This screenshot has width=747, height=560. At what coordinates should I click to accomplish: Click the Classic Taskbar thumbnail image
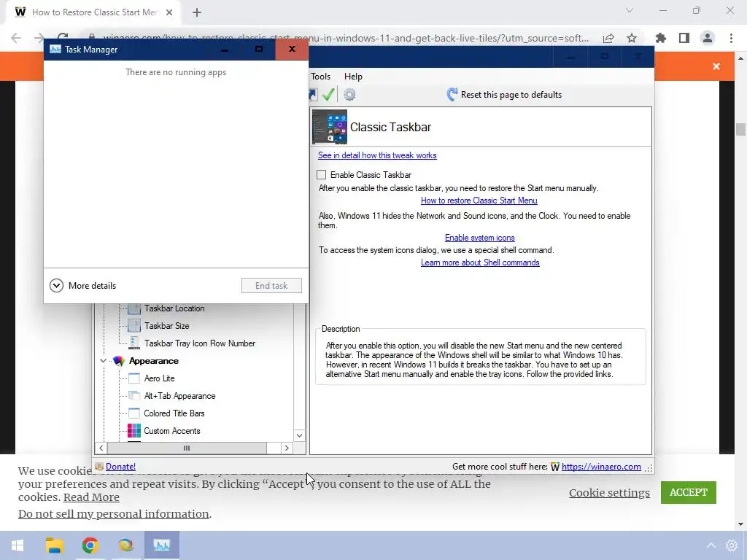(x=330, y=127)
